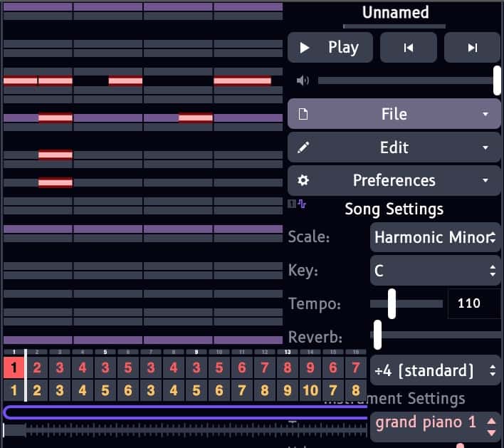This screenshot has width=504, height=448.
Task: Open the Scale dropdown showing Harmonic Minor
Action: click(x=435, y=237)
